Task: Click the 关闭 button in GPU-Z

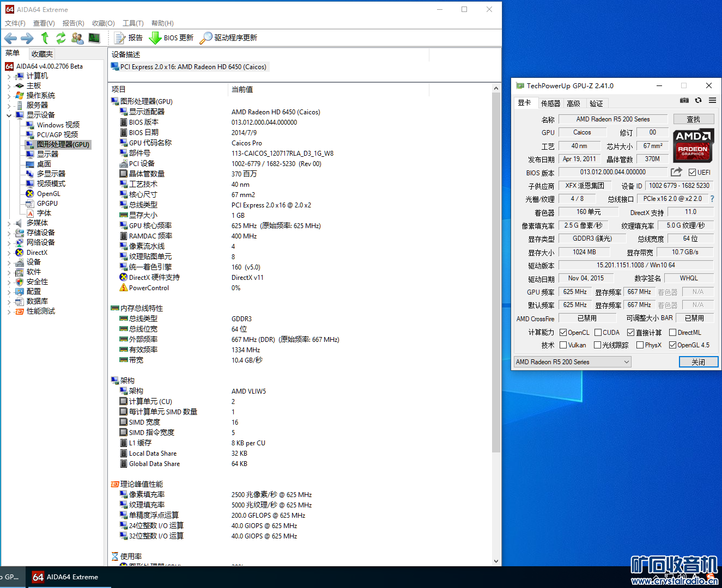Action: click(x=698, y=362)
